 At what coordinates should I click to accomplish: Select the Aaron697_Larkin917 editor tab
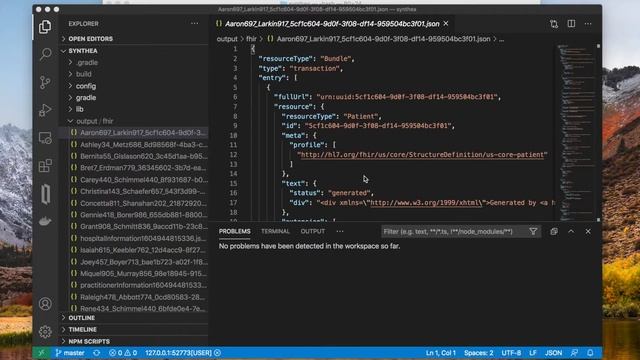point(332,24)
